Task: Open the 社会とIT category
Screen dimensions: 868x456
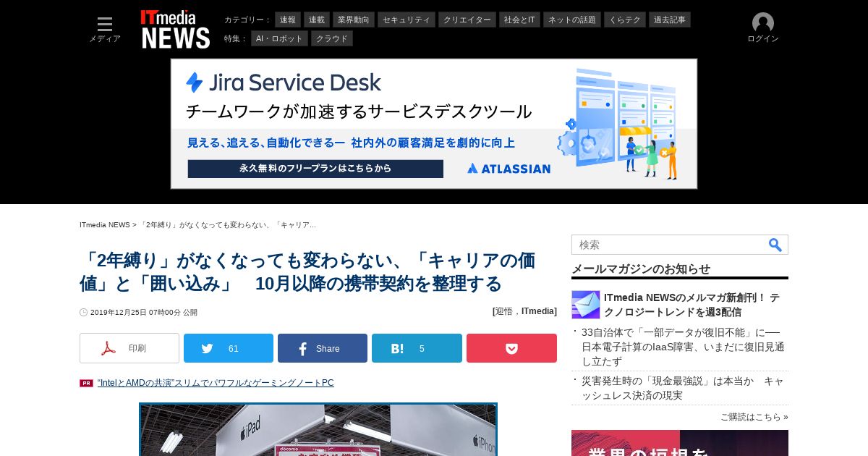Action: point(520,20)
